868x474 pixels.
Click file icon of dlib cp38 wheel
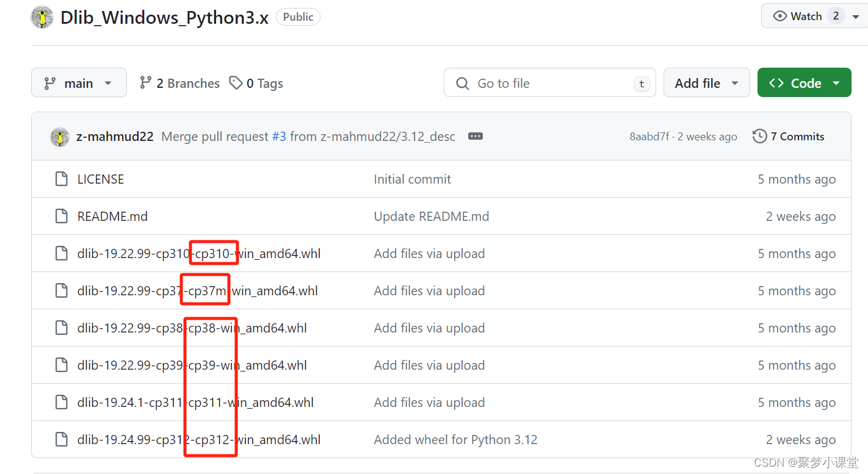(61, 328)
